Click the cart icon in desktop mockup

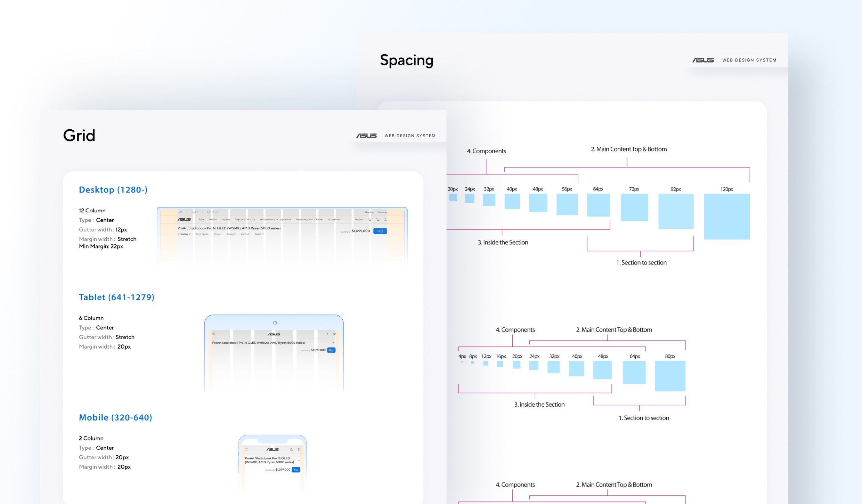(377, 220)
